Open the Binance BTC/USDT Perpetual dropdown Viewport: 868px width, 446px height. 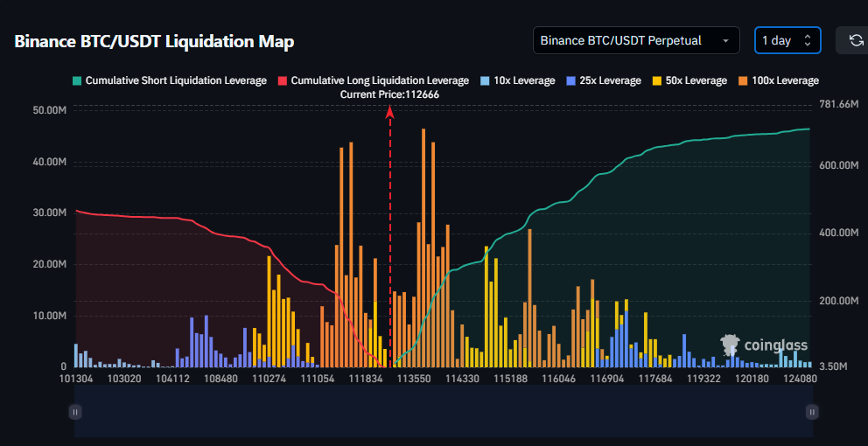click(636, 40)
